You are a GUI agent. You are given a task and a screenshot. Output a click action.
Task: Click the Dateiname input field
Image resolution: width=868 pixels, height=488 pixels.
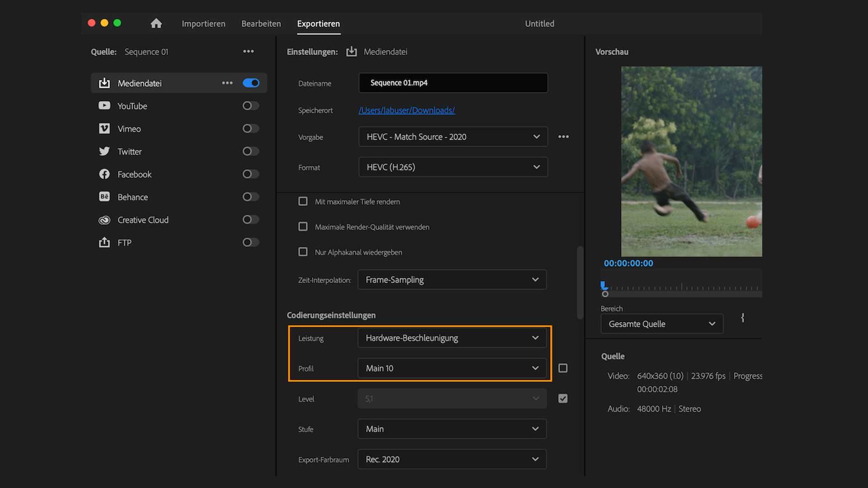click(453, 83)
